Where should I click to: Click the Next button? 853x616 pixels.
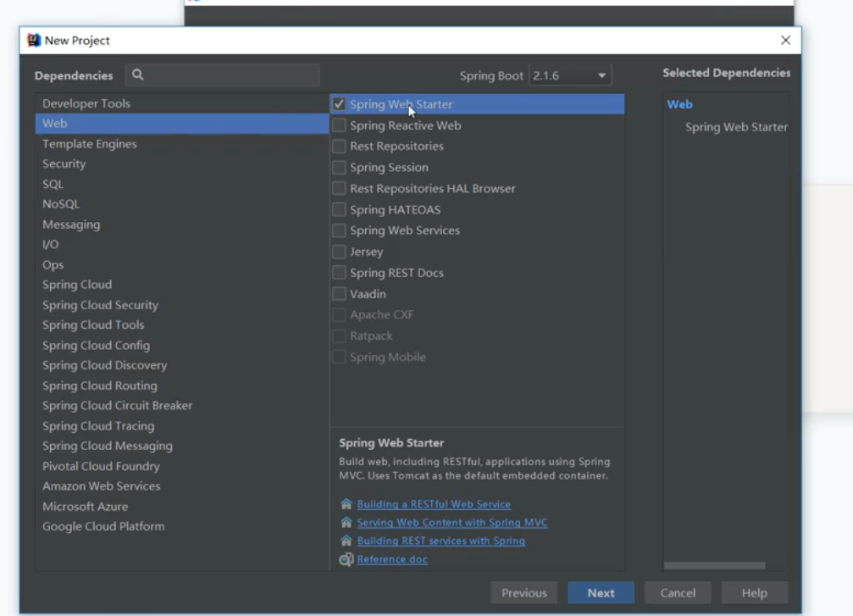pos(601,592)
